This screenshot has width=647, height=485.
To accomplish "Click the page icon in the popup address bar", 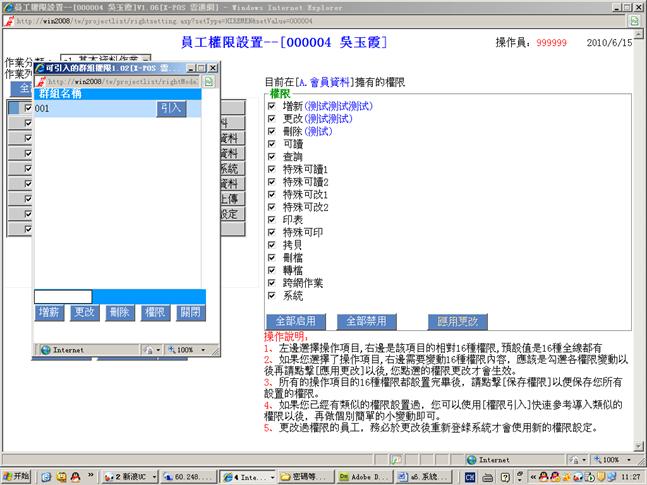I will 42,81.
